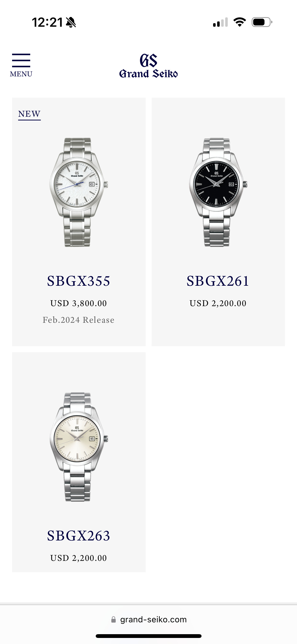
Task: Tap the 12:21 clock in status bar
Action: pos(47,22)
